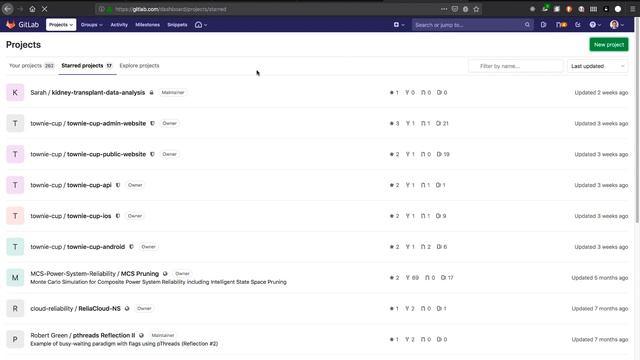Open the Issues icon in navbar
The width and height of the screenshot is (640, 360).
point(544,25)
